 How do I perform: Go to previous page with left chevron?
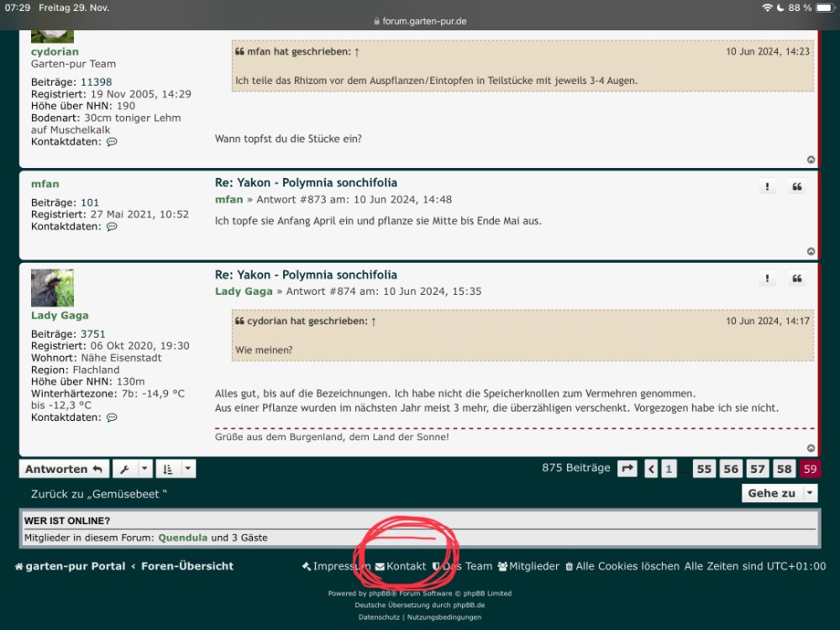[x=651, y=469]
